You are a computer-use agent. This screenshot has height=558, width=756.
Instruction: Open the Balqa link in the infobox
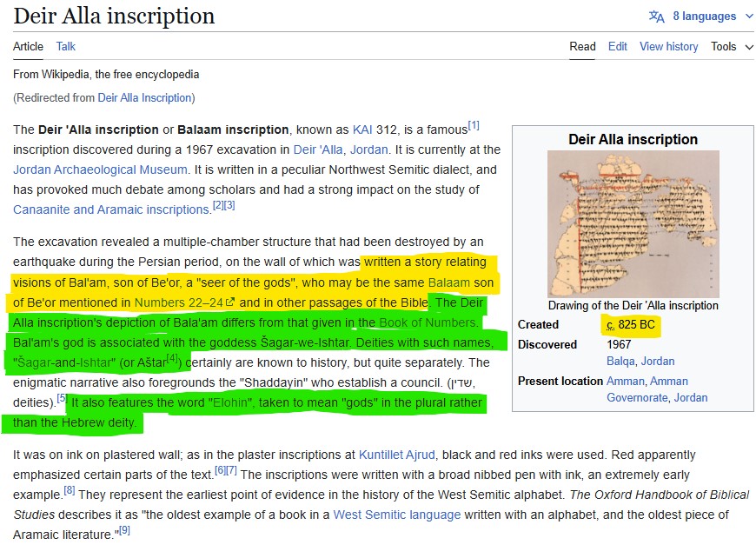point(620,362)
